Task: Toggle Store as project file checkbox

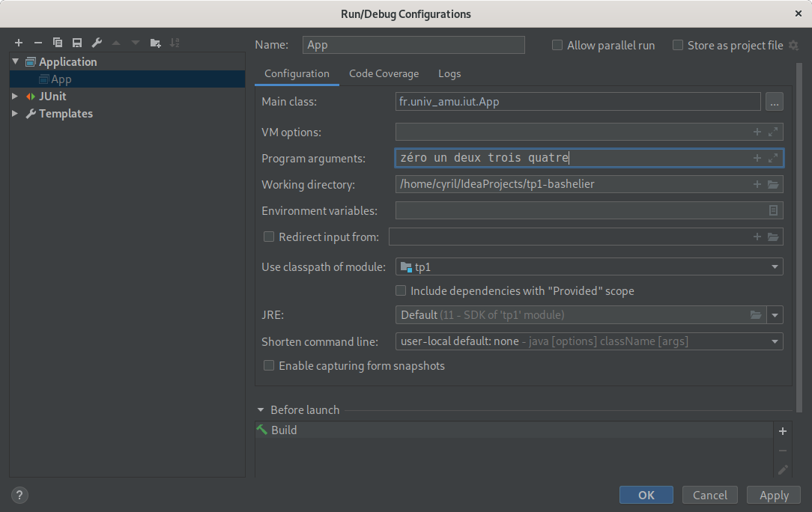Action: (677, 46)
